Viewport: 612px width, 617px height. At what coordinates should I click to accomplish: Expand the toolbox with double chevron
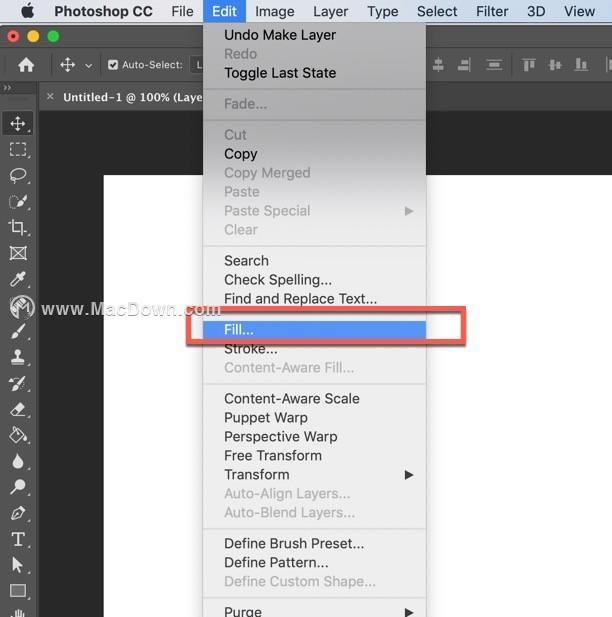coord(7,88)
